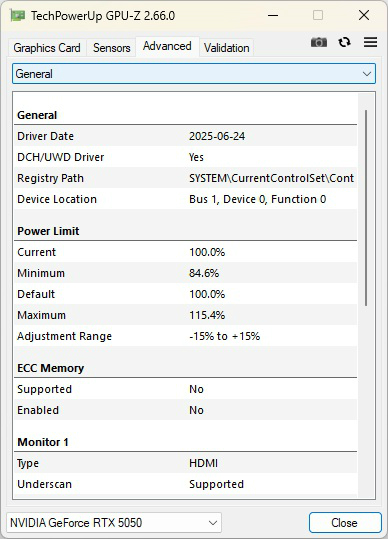Select the Registry Path value
388x539 pixels.
(x=271, y=178)
